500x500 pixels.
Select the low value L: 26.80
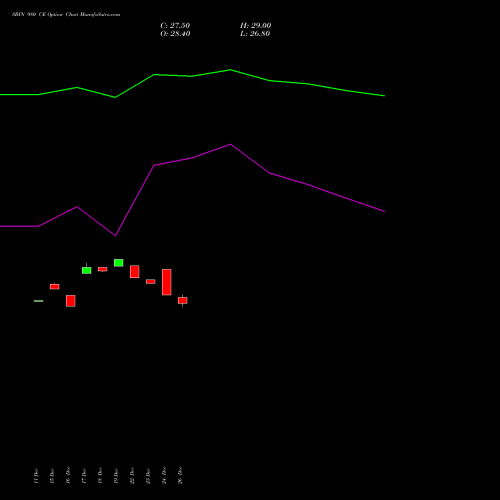[x=255, y=34]
